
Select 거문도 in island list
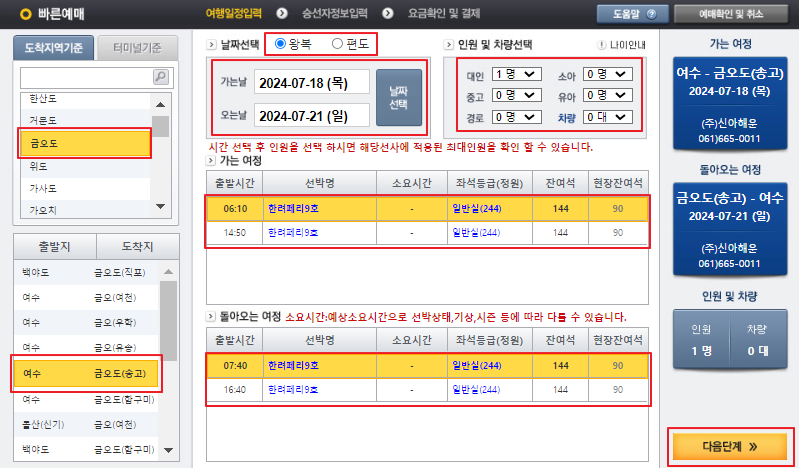click(x=85, y=121)
